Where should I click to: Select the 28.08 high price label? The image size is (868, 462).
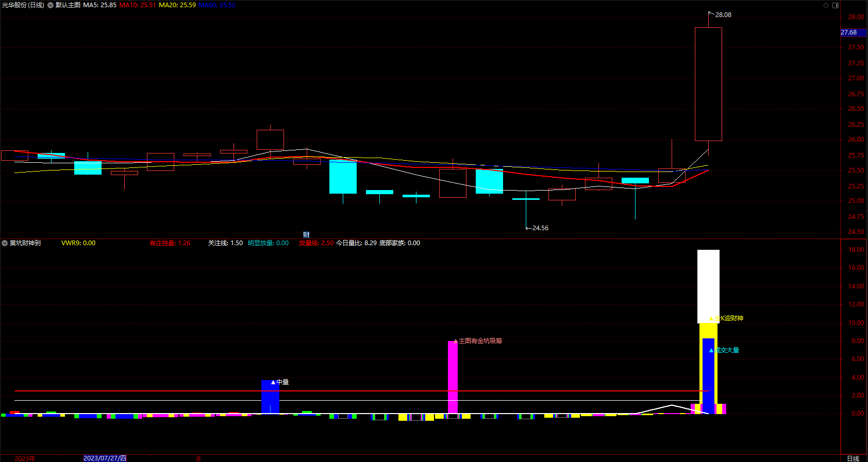click(723, 15)
